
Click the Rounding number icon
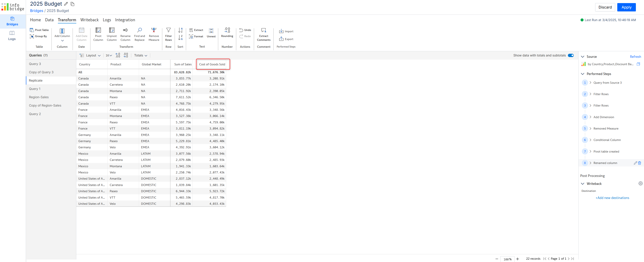pyautogui.click(x=227, y=31)
